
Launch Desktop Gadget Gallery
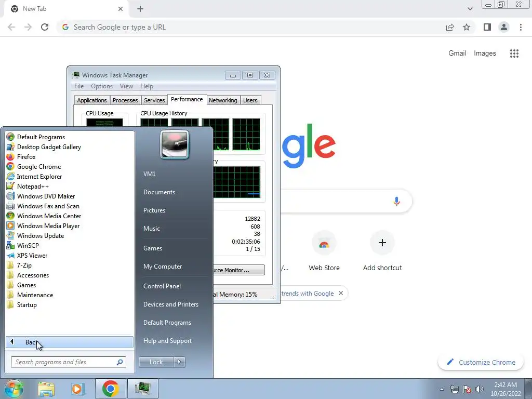(x=44, y=147)
